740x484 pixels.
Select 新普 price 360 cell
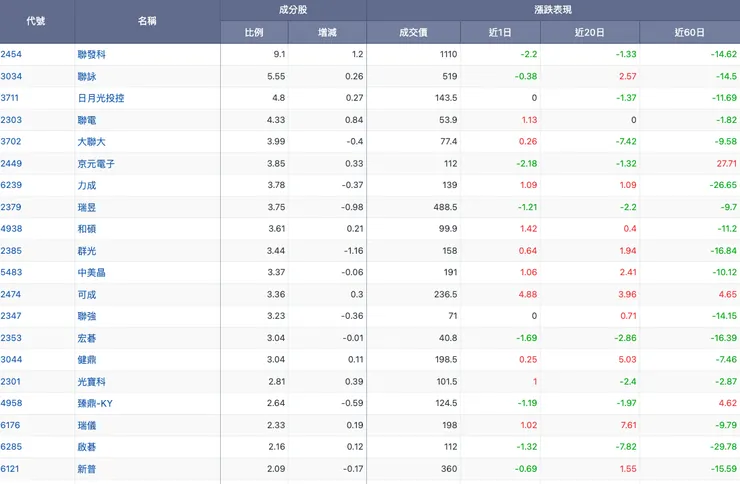[x=449, y=469]
